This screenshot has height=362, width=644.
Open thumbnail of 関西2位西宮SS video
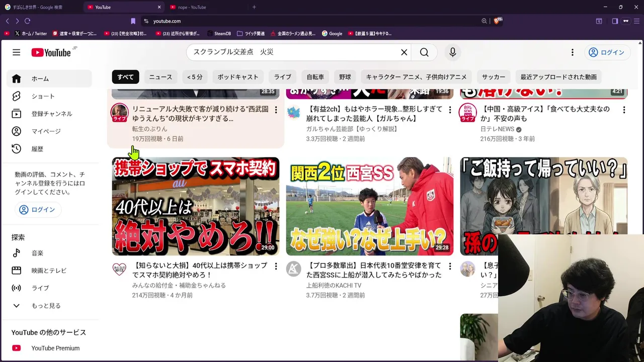[x=370, y=206]
